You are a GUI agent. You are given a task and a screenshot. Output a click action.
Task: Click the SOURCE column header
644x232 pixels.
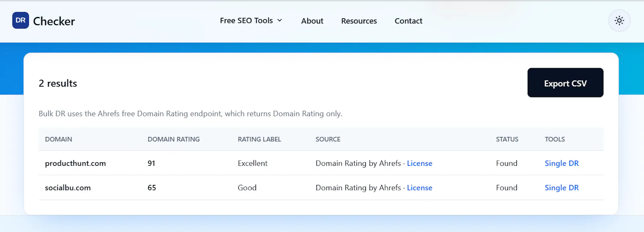coord(328,139)
